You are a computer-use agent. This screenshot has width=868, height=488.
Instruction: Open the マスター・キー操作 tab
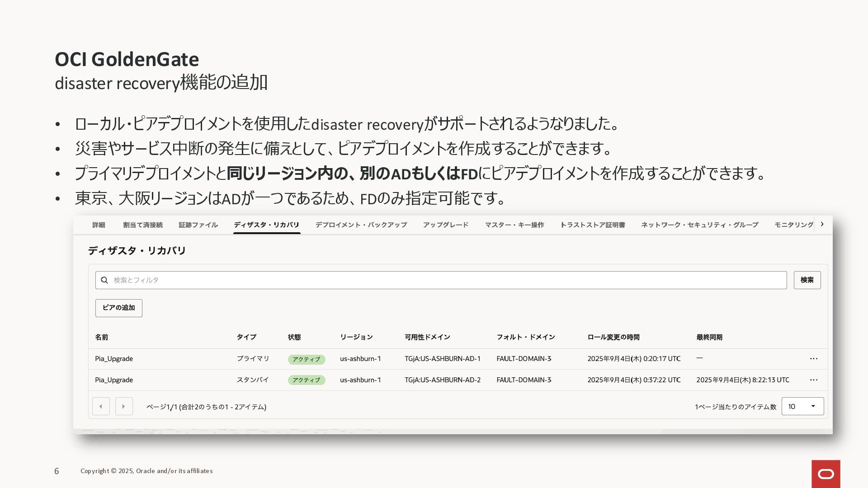514,225
